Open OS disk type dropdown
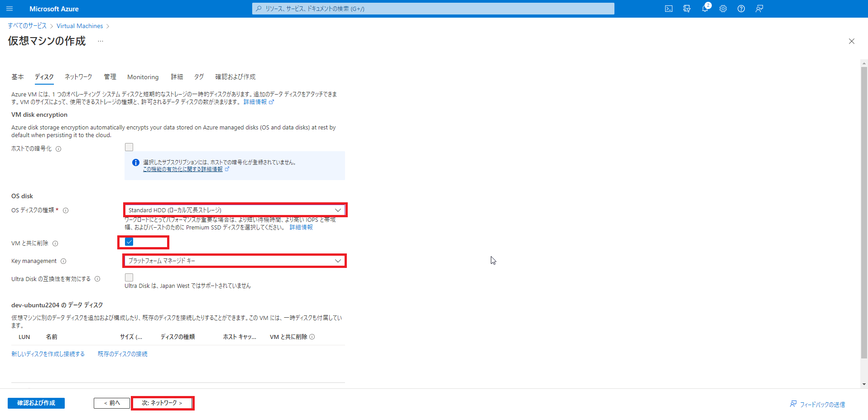Viewport: 868px width, 420px height. (x=235, y=210)
